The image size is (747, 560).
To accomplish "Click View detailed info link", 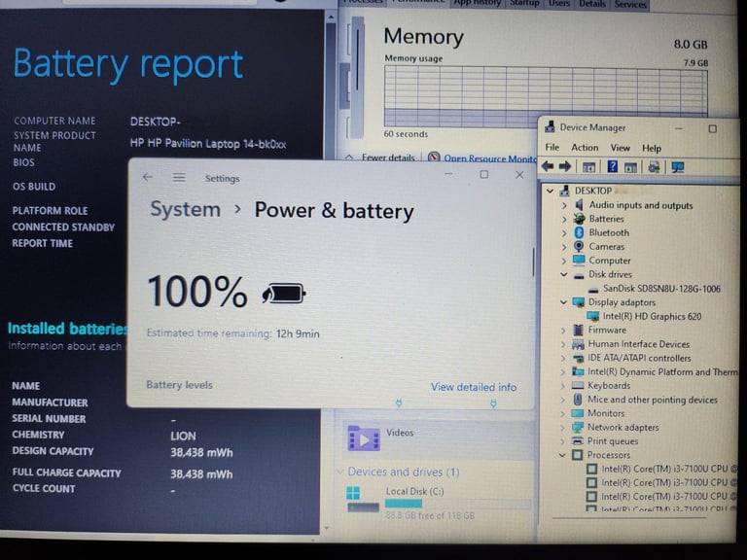I will 474,387.
